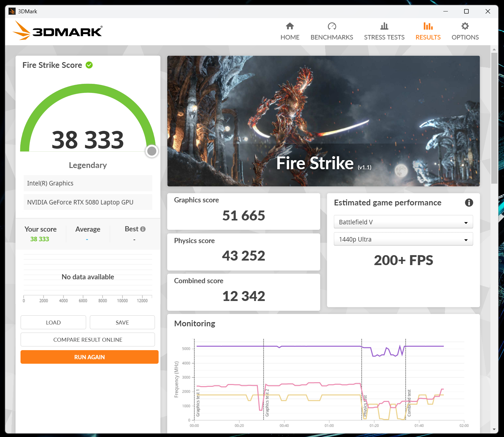Click the vertical scrollbar thumb

[494, 118]
